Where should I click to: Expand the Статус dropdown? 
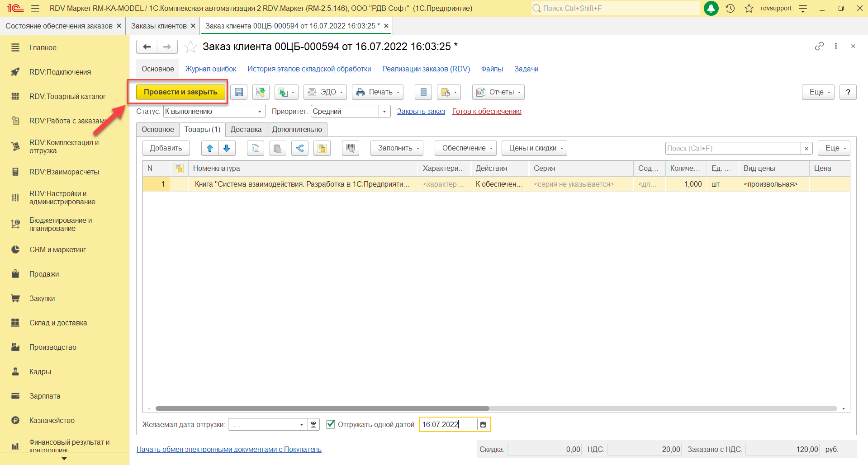pyautogui.click(x=260, y=112)
